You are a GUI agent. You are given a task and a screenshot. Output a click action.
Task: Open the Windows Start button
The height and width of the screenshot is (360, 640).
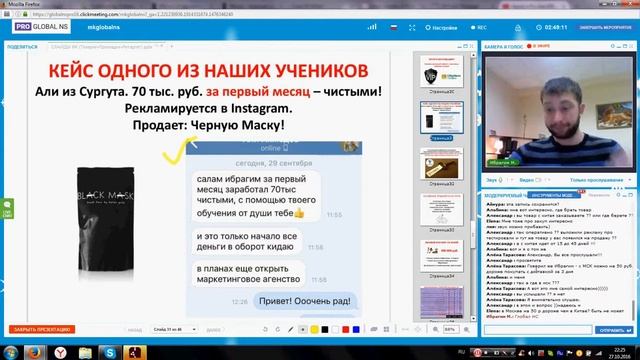coord(10,353)
